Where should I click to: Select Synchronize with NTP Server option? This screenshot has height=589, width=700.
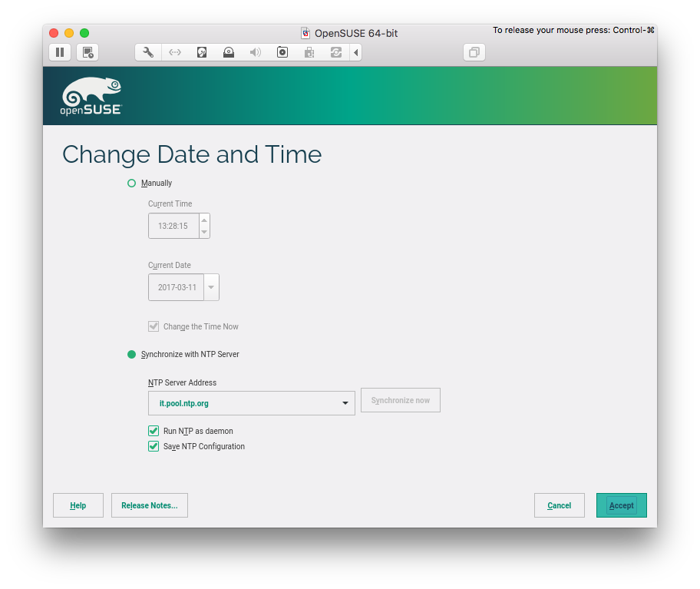pyautogui.click(x=131, y=354)
